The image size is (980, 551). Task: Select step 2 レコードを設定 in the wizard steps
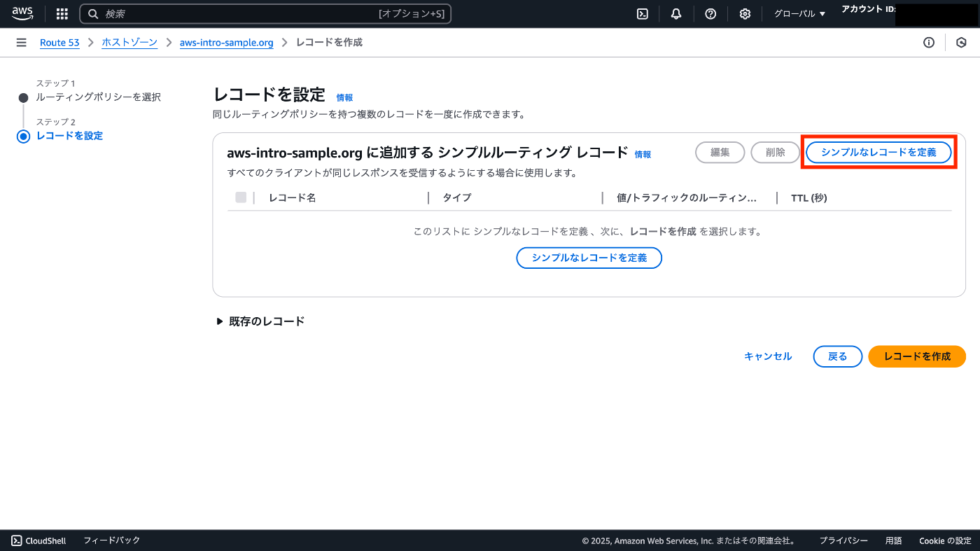pyautogui.click(x=69, y=136)
